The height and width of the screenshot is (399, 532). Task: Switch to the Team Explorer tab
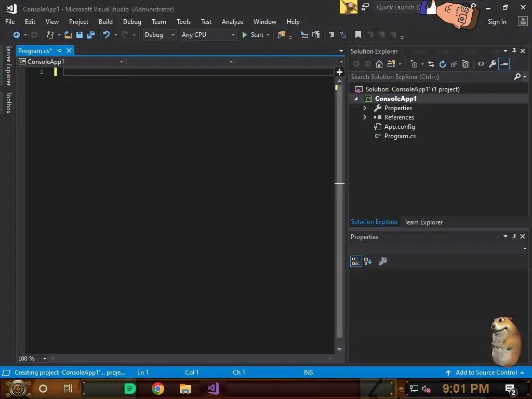point(423,222)
